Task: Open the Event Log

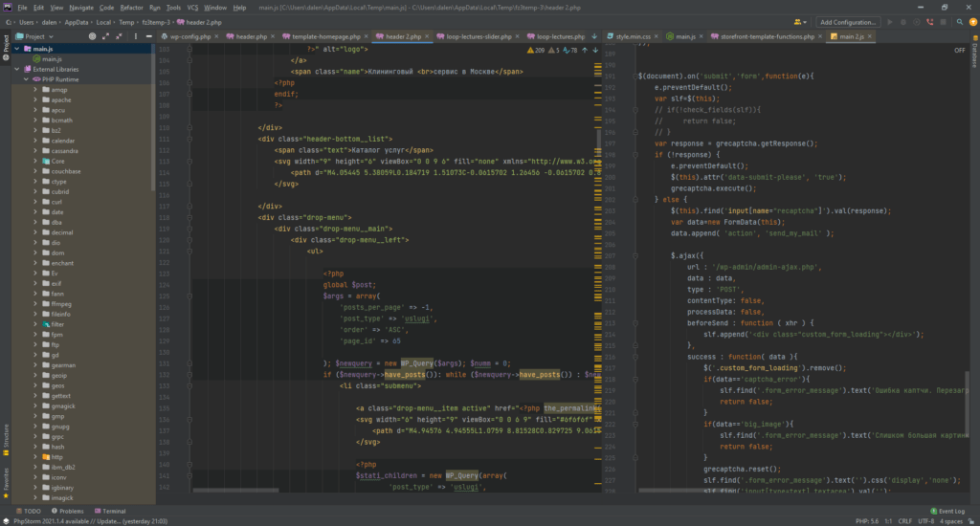Action: pos(947,512)
